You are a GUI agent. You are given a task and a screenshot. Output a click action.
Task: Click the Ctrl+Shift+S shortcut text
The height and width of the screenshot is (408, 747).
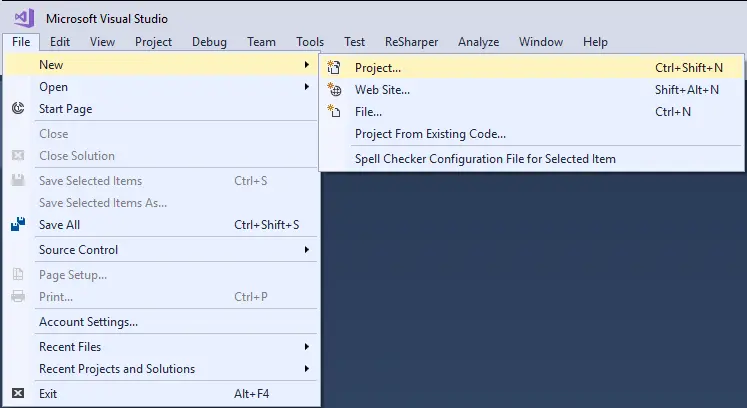pyautogui.click(x=266, y=224)
